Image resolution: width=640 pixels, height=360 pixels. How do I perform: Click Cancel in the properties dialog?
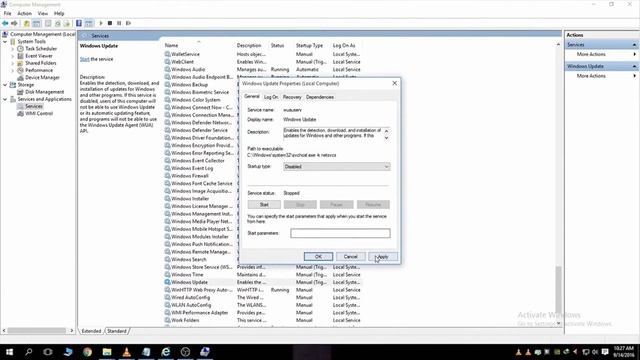(350, 256)
